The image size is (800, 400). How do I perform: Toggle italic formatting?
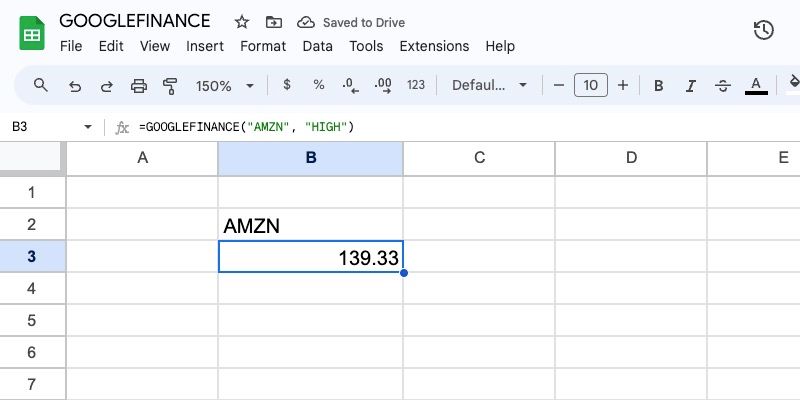(691, 86)
